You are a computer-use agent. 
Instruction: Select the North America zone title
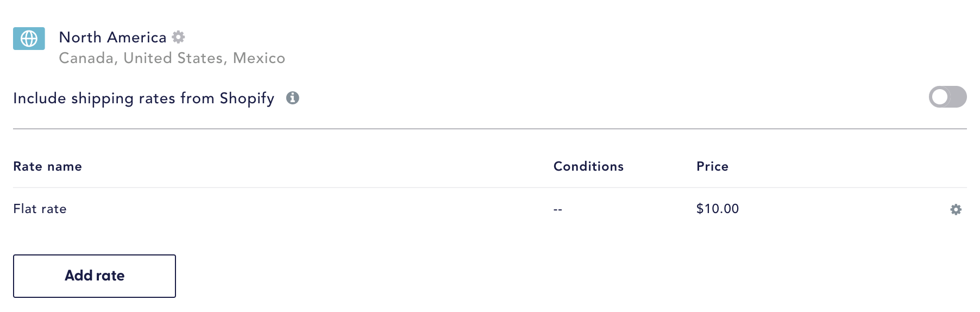tap(112, 37)
